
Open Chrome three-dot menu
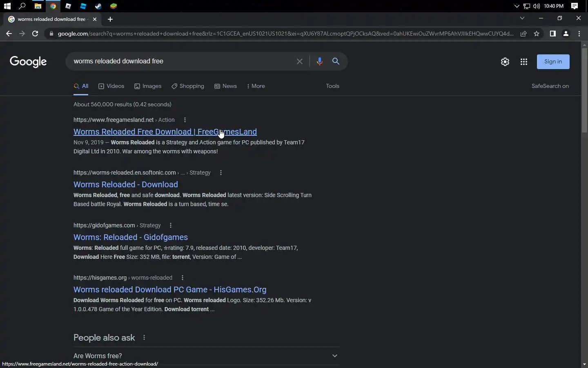(579, 34)
